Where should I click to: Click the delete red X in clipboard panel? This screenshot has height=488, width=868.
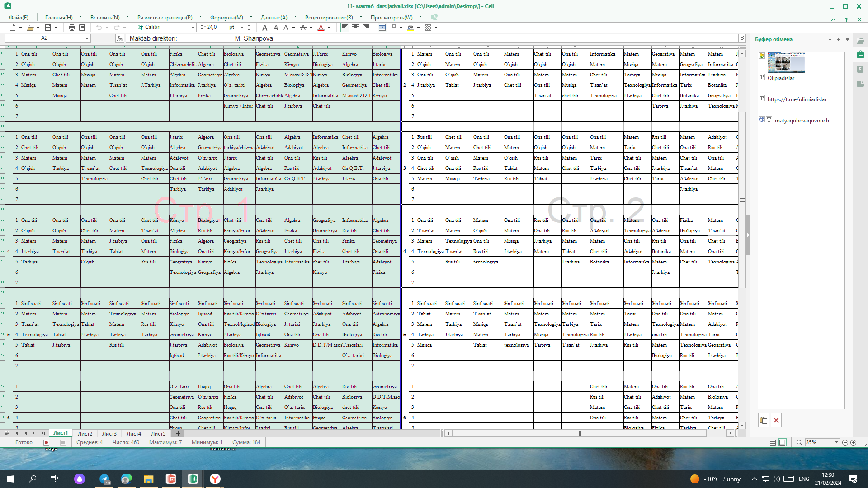776,420
